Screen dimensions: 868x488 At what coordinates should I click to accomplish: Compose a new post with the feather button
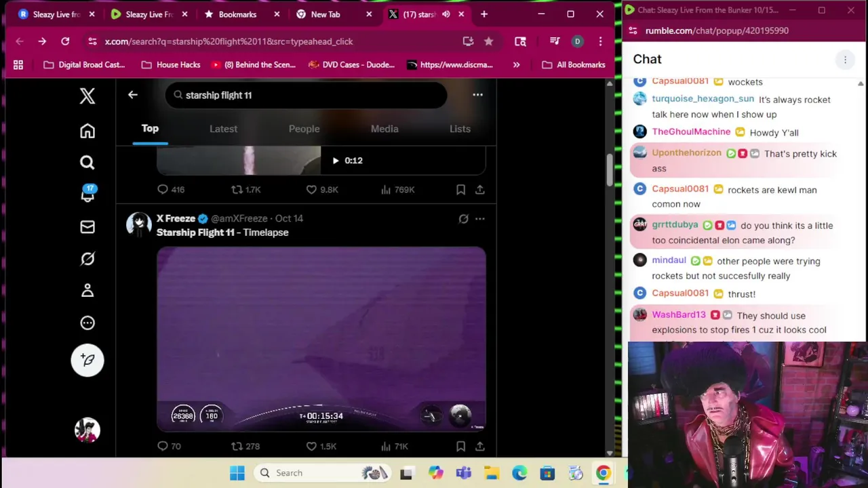point(87,360)
